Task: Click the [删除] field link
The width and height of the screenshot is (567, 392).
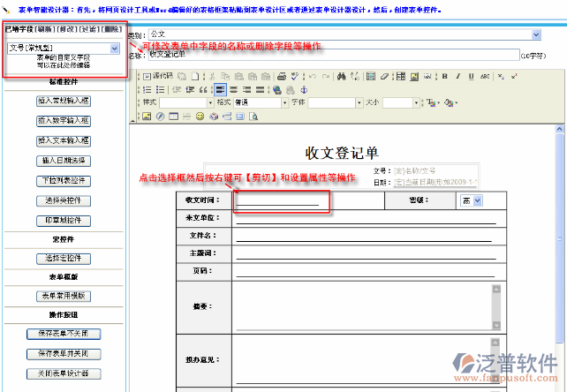Action: (112, 29)
